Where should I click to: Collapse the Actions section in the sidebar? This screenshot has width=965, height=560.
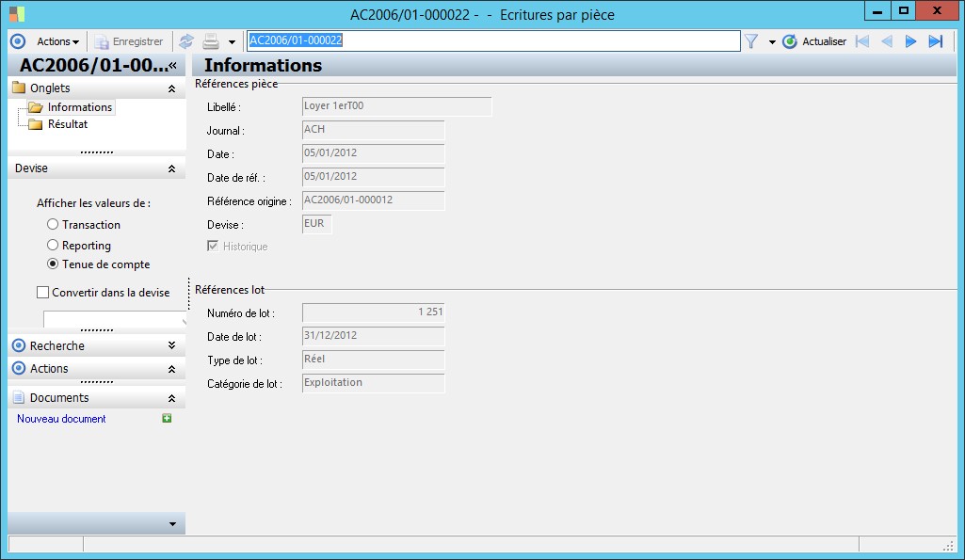(171, 369)
